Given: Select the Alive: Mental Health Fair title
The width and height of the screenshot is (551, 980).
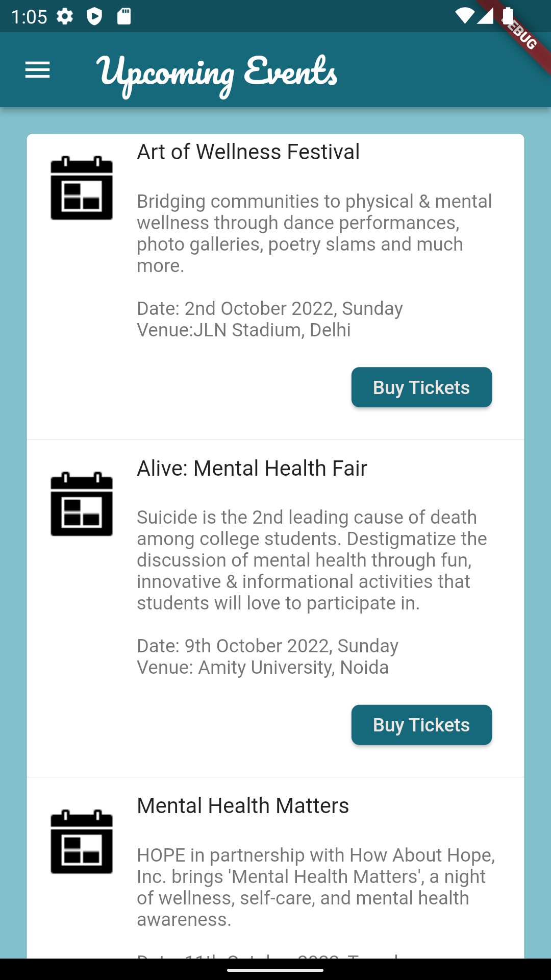Looking at the screenshot, I should click(252, 468).
